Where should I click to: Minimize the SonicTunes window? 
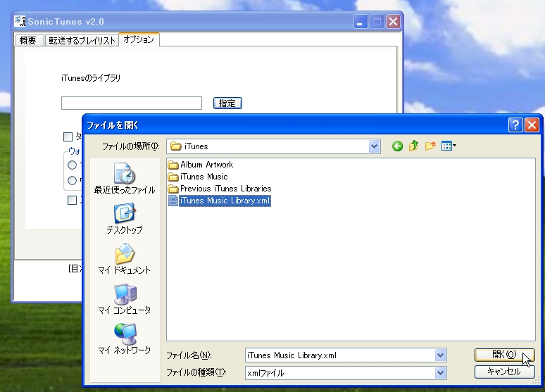(x=361, y=22)
